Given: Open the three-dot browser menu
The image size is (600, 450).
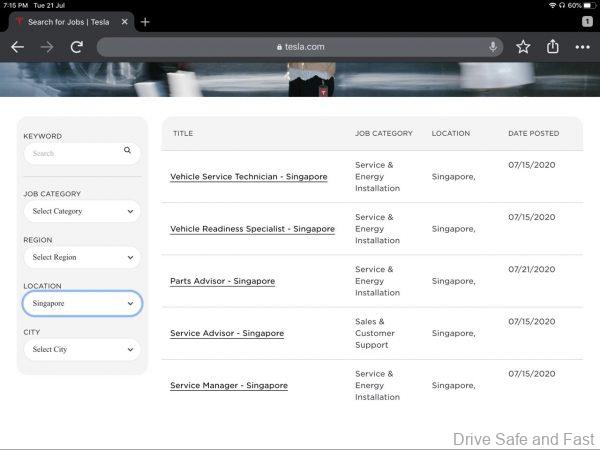Looking at the screenshot, I should (582, 47).
